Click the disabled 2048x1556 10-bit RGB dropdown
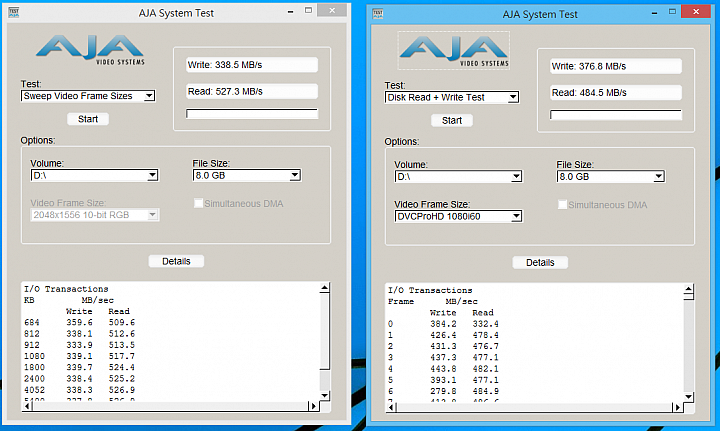Image resolution: width=720 pixels, height=431 pixels. [95, 215]
